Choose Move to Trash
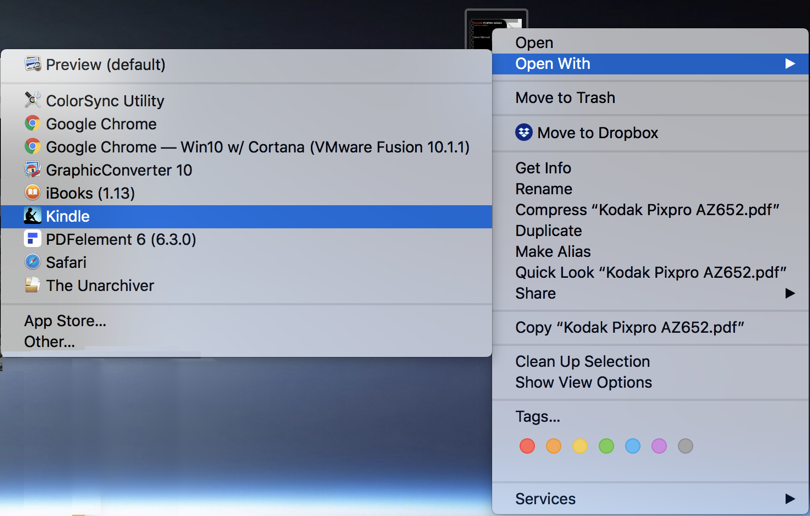Image resolution: width=810 pixels, height=516 pixels. [565, 98]
